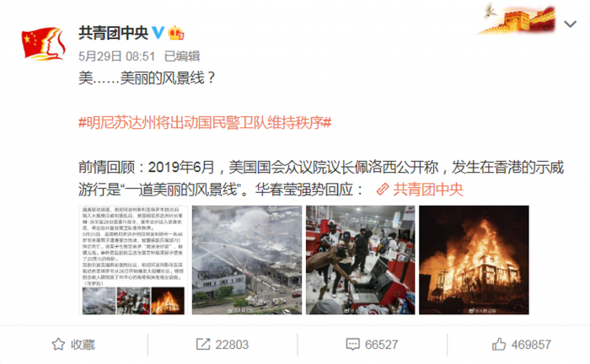Screen dimensions: 590x364
Task: Open the store looting photo thumbnail
Action: click(x=360, y=260)
